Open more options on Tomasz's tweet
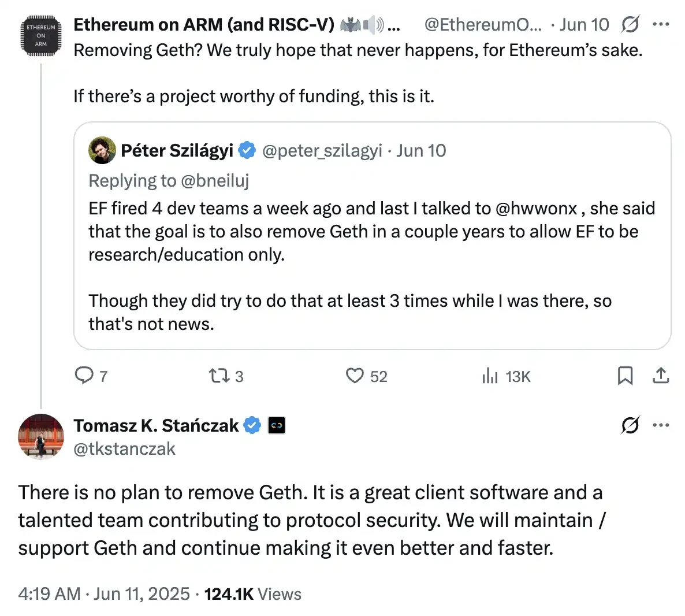This screenshot has height=616, width=685. (x=661, y=425)
